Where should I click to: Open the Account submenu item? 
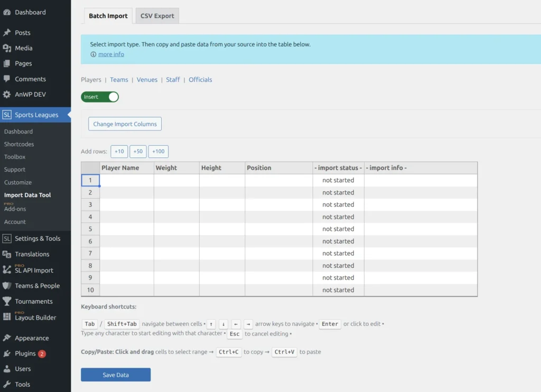pos(15,222)
